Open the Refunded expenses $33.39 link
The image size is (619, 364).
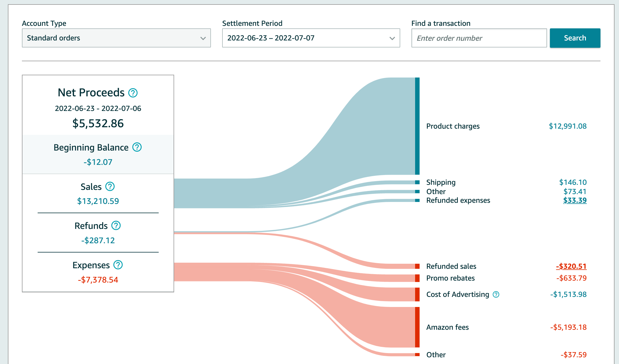tap(574, 200)
